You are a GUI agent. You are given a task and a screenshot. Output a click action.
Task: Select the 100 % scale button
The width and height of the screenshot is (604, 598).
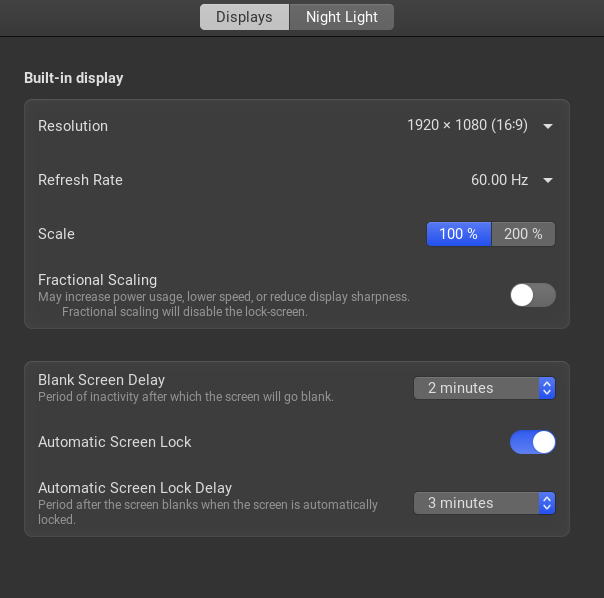pyautogui.click(x=459, y=234)
